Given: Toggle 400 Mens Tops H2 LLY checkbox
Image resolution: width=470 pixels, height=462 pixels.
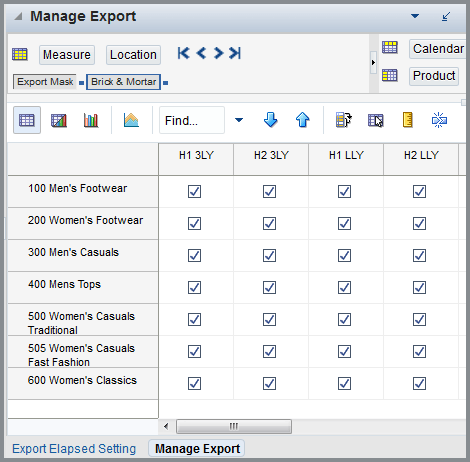Looking at the screenshot, I should [x=419, y=288].
